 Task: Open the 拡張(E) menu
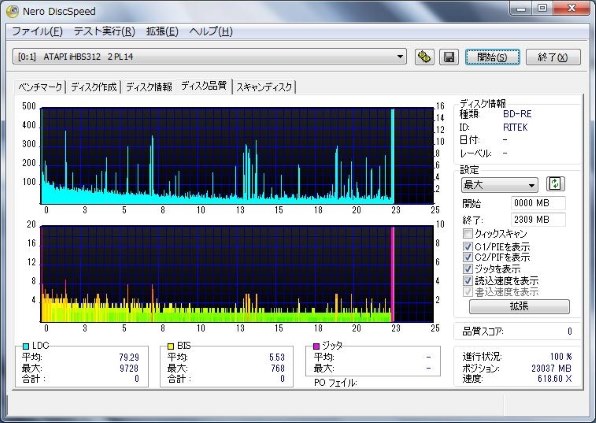(162, 32)
